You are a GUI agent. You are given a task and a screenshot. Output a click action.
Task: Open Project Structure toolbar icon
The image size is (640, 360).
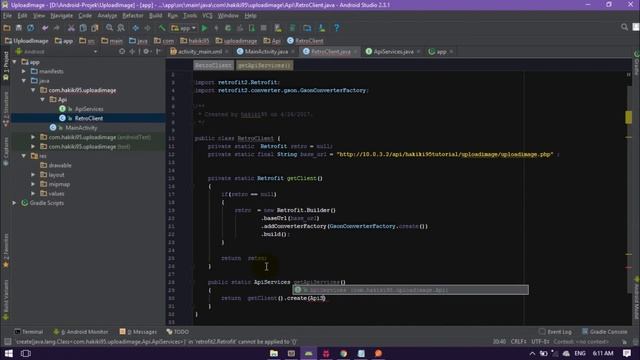[x=307, y=28]
